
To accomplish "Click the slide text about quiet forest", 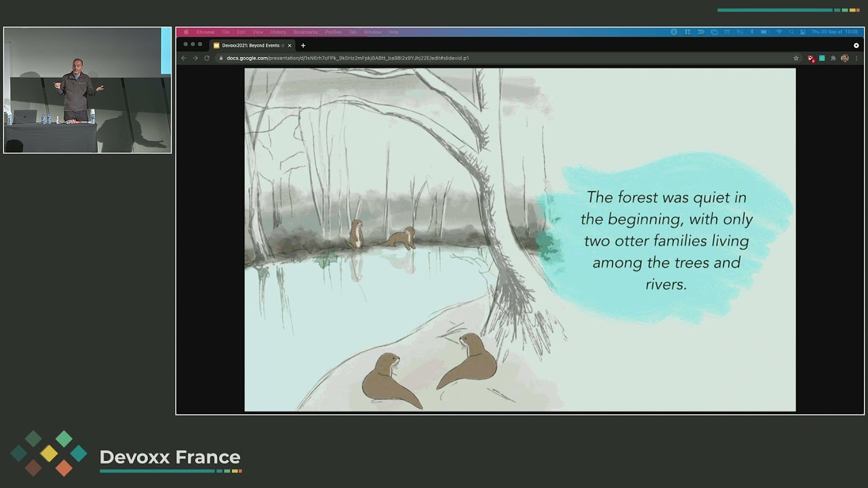I will [x=667, y=241].
